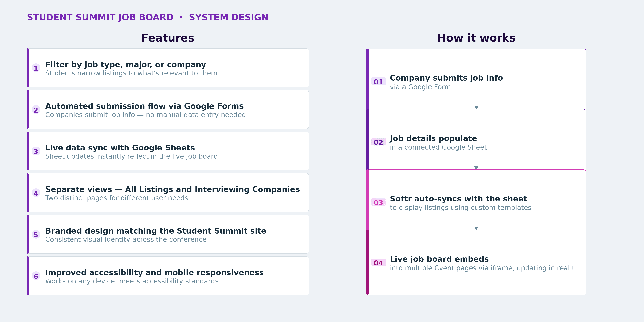Select the number 3 feature badge

pyautogui.click(x=36, y=151)
